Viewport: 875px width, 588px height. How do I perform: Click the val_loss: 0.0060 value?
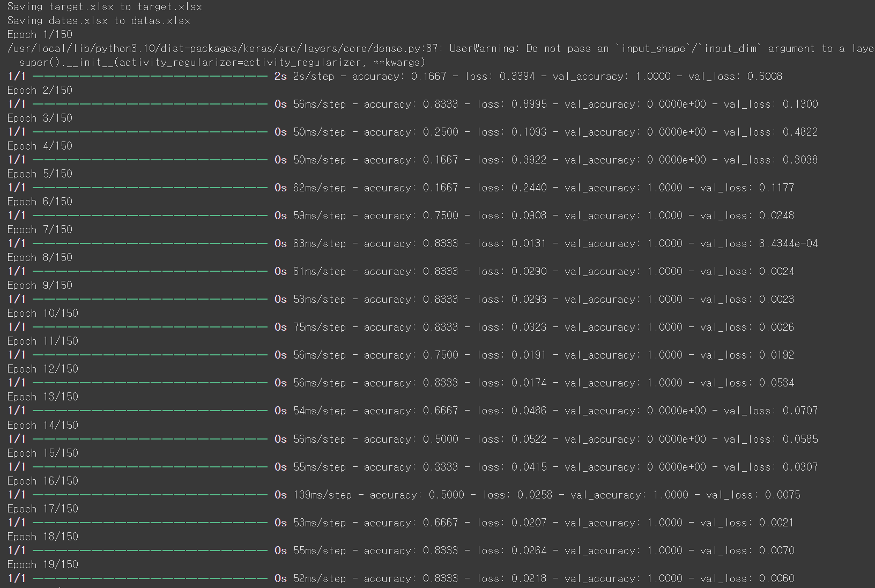tap(747, 578)
